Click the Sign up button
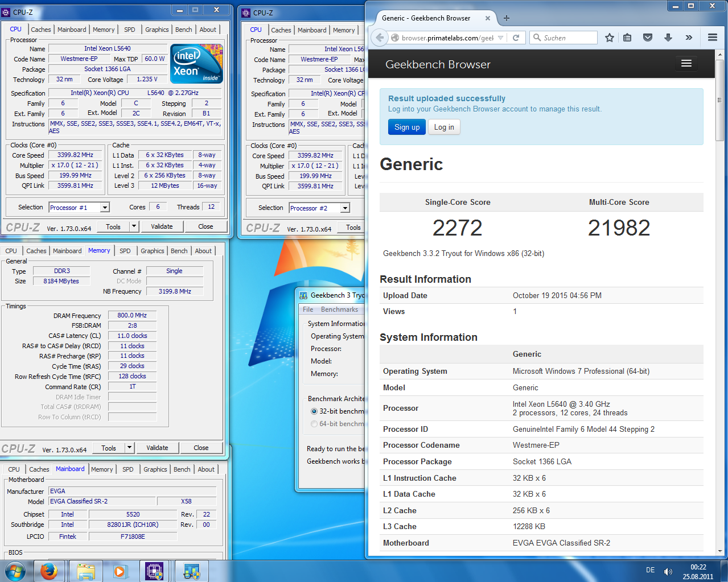728x582 pixels. [407, 127]
